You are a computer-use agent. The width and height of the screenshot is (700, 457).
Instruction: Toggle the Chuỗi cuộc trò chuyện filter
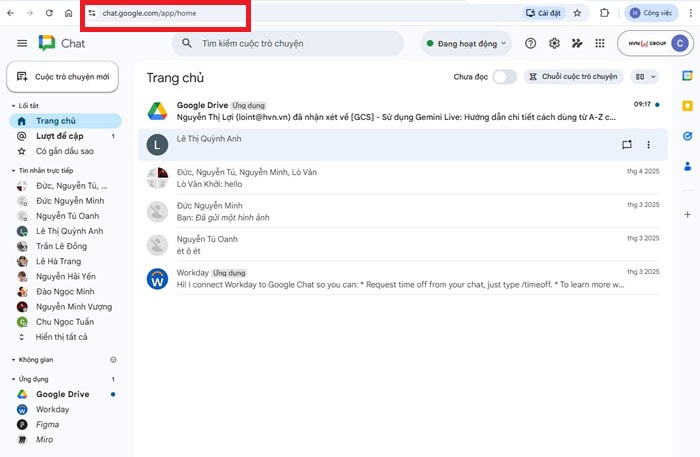pyautogui.click(x=575, y=77)
